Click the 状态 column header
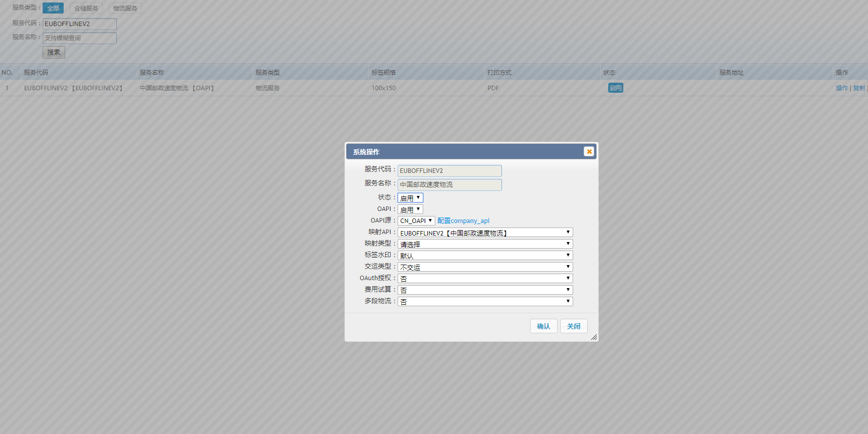The image size is (868, 434). (x=609, y=73)
